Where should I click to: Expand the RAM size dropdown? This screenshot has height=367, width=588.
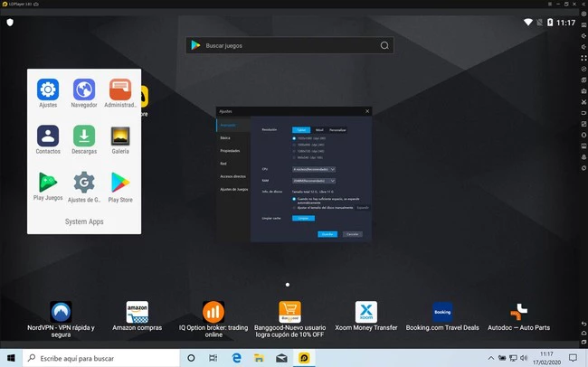(313, 180)
